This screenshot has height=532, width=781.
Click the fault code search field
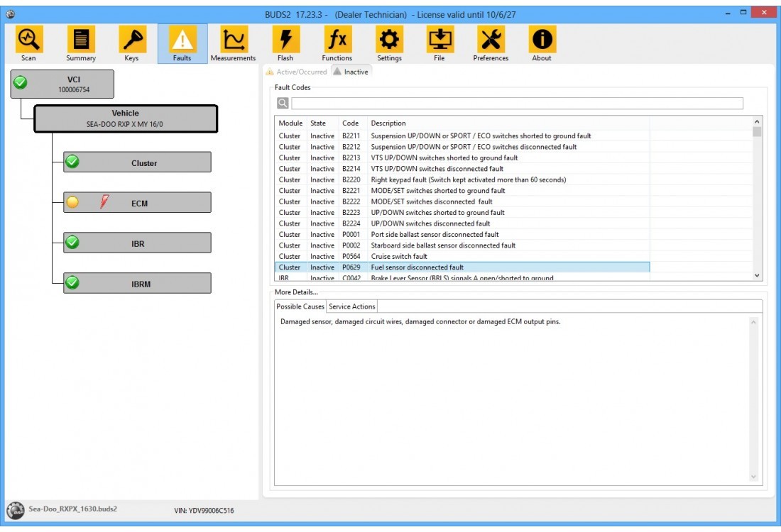[517, 104]
